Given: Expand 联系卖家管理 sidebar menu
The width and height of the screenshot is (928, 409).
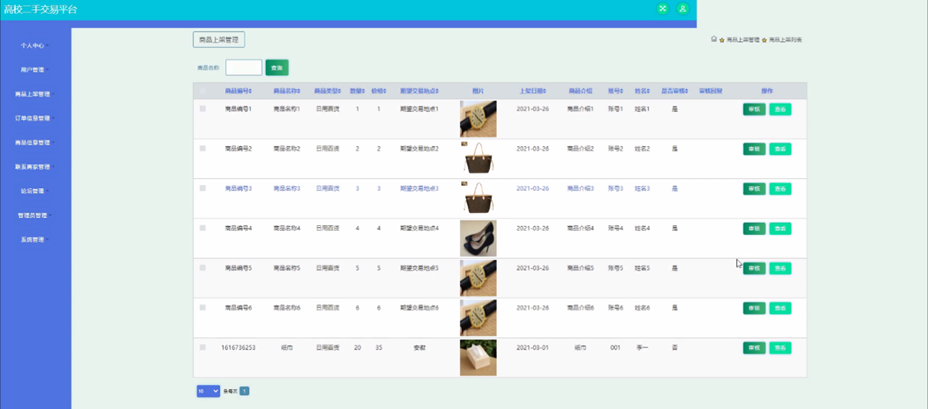Looking at the screenshot, I should click(36, 166).
